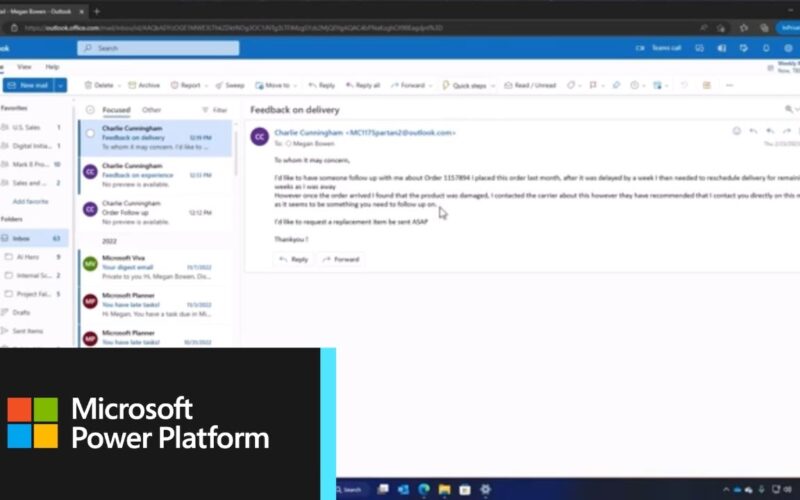Open the Internal Sc... folder
Screen dimensions: 800x500
click(x=33, y=276)
